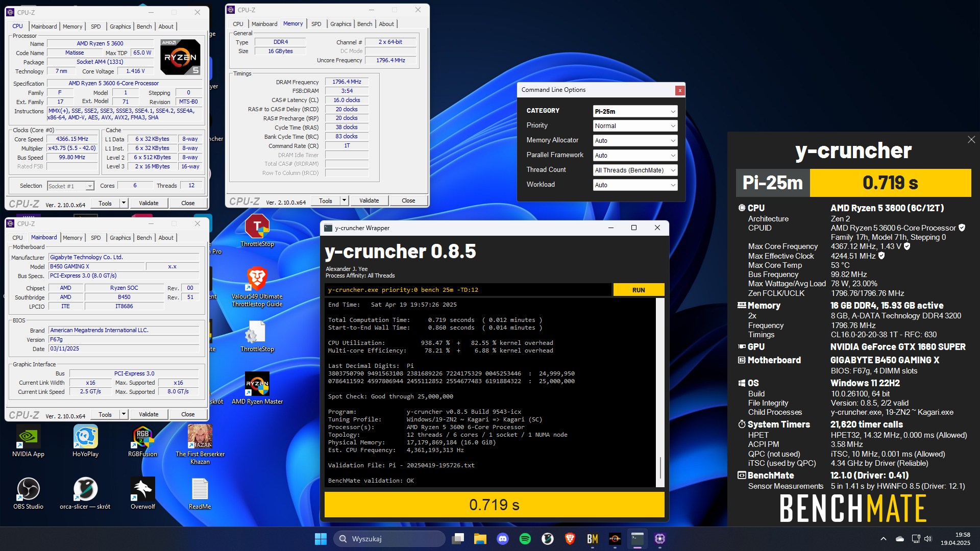Open the Priority Normal dropdown
980x551 pixels.
[635, 126]
